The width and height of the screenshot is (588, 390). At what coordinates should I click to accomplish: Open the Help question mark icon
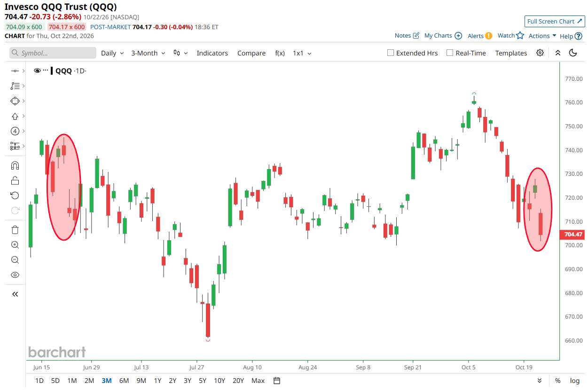(x=579, y=36)
